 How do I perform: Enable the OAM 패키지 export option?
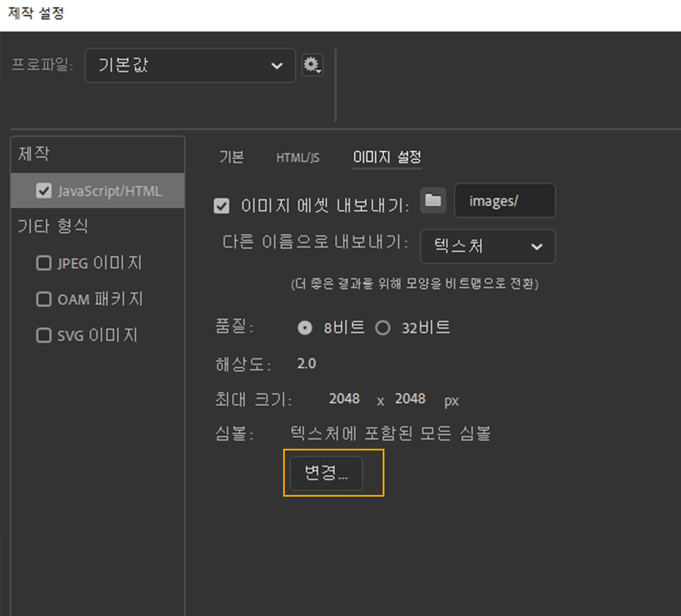coord(44,299)
